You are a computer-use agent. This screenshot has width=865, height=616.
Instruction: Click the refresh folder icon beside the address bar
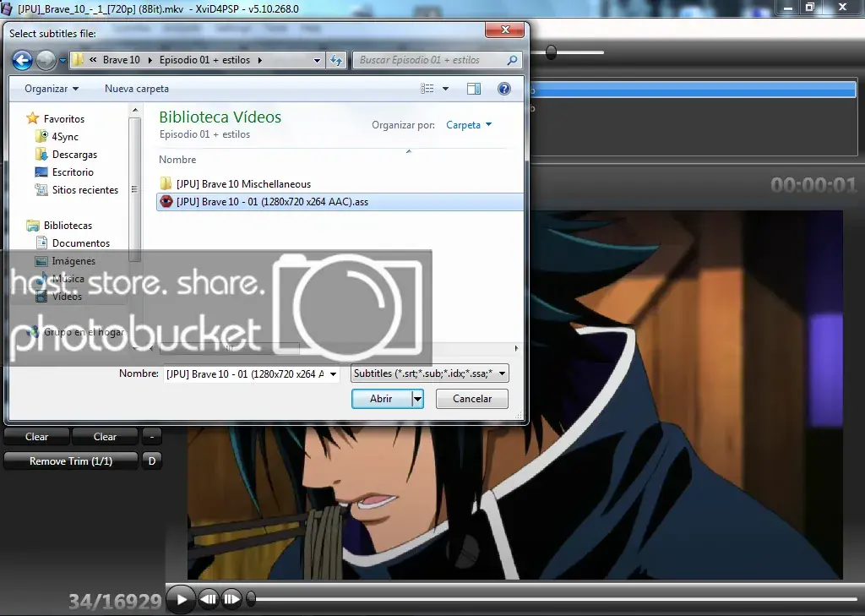click(x=336, y=60)
